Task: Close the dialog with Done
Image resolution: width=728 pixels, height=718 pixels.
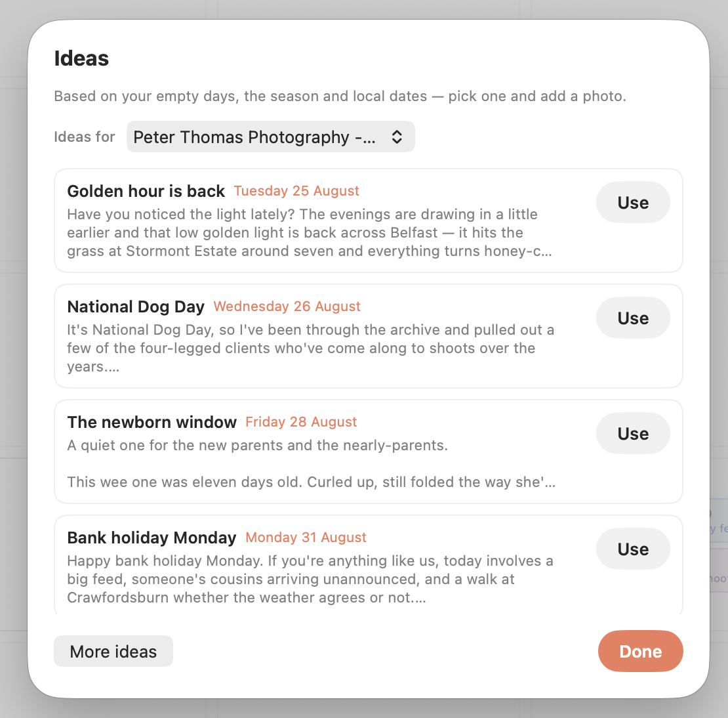Action: point(640,651)
